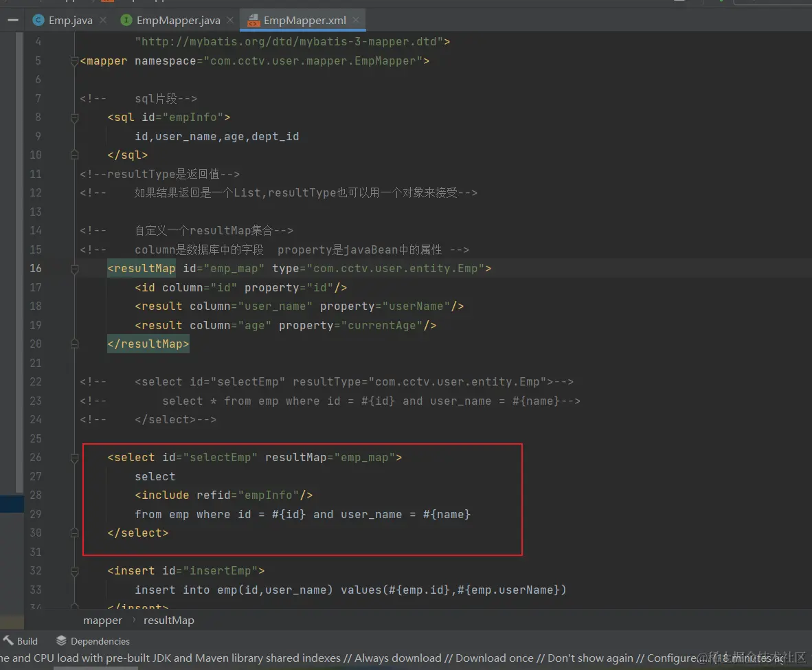Click the comment '自定义一个resultMap集合' on line 14
This screenshot has height=670, width=812.
[x=203, y=231]
